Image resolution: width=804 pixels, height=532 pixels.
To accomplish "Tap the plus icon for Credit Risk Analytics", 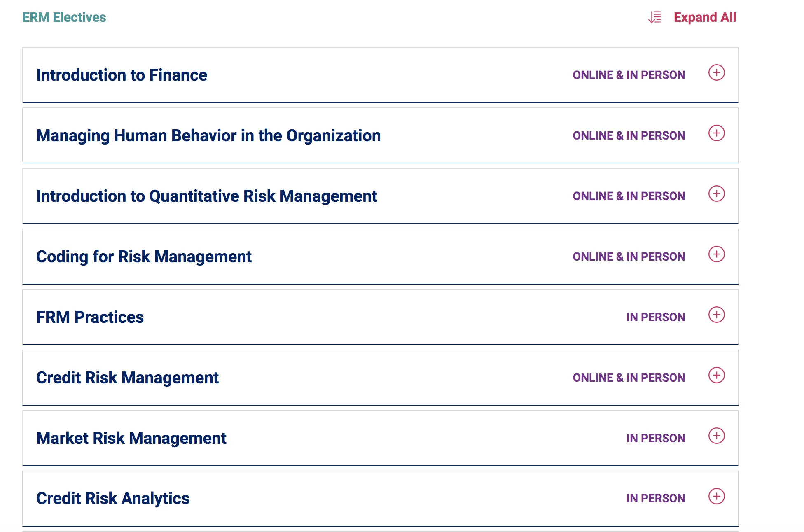I will [x=716, y=497].
